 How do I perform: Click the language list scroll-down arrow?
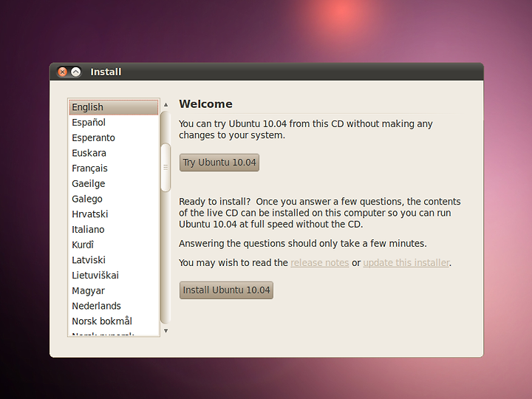166,331
